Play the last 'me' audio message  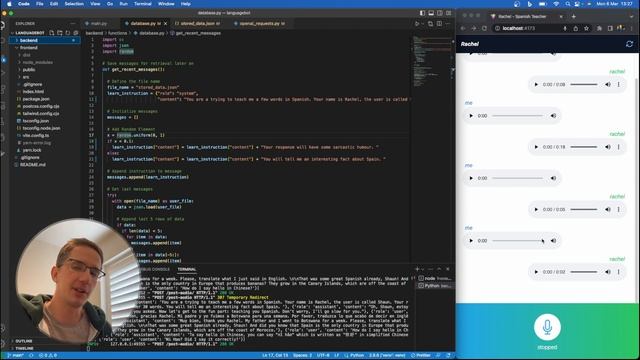(x=471, y=241)
